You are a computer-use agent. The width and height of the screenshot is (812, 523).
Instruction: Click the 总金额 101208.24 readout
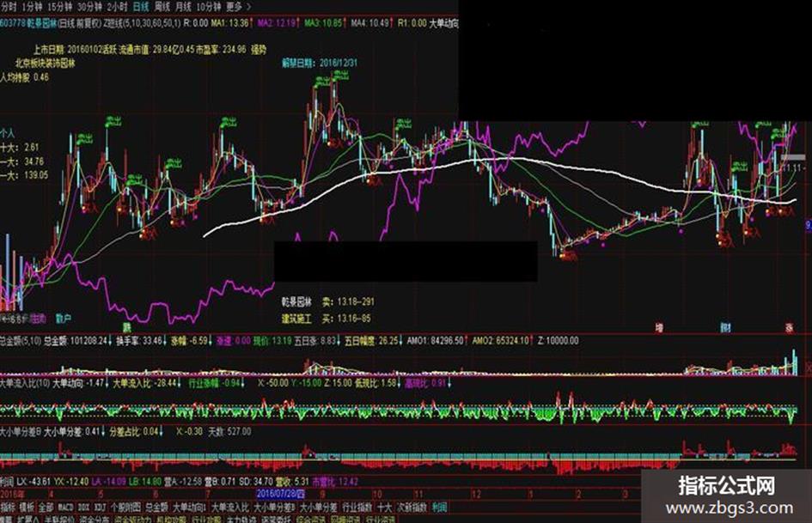(77, 341)
